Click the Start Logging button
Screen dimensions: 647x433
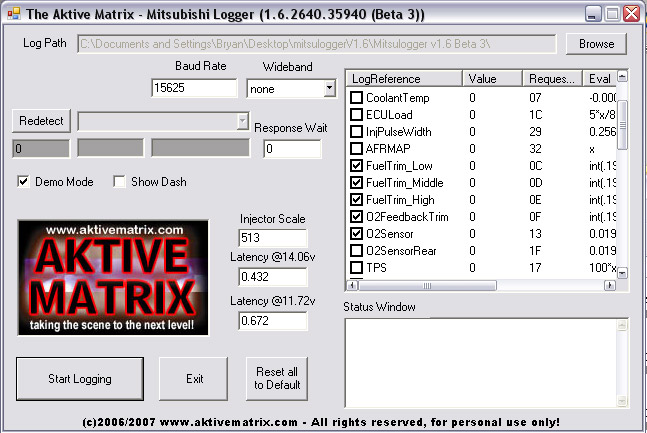80,379
